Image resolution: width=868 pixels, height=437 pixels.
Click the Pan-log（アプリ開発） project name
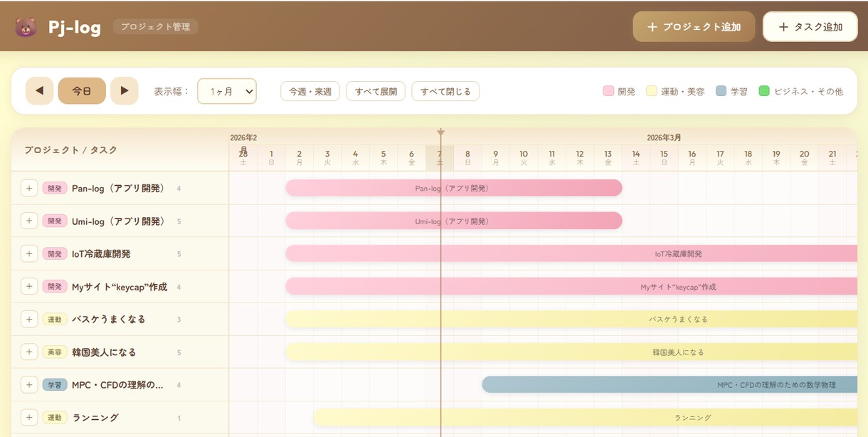click(119, 189)
